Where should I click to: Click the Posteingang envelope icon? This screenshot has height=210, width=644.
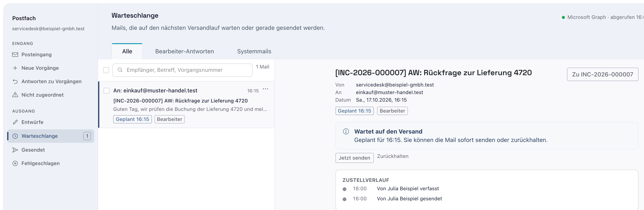click(15, 55)
